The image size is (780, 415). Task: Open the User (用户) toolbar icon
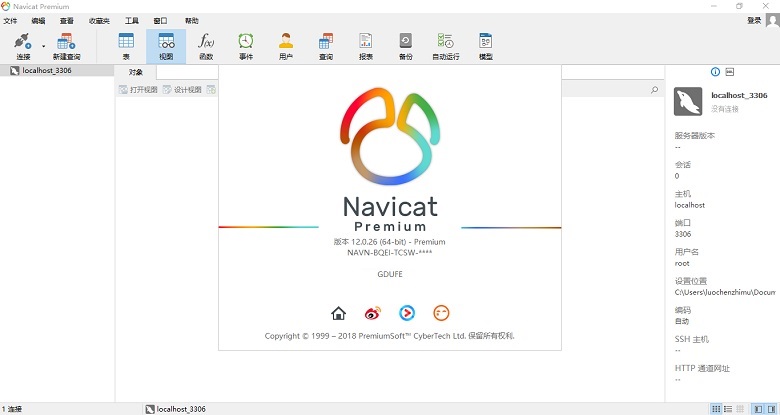[286, 45]
